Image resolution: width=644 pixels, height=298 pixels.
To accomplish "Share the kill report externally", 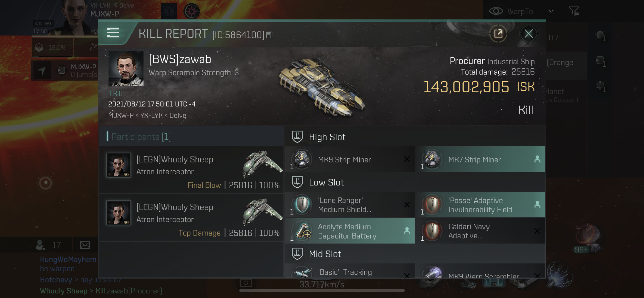I will click(x=498, y=34).
